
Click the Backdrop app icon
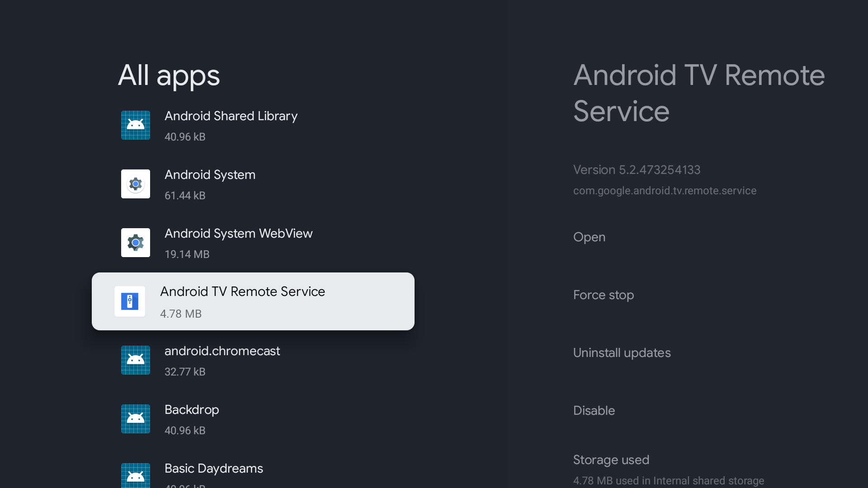(135, 419)
